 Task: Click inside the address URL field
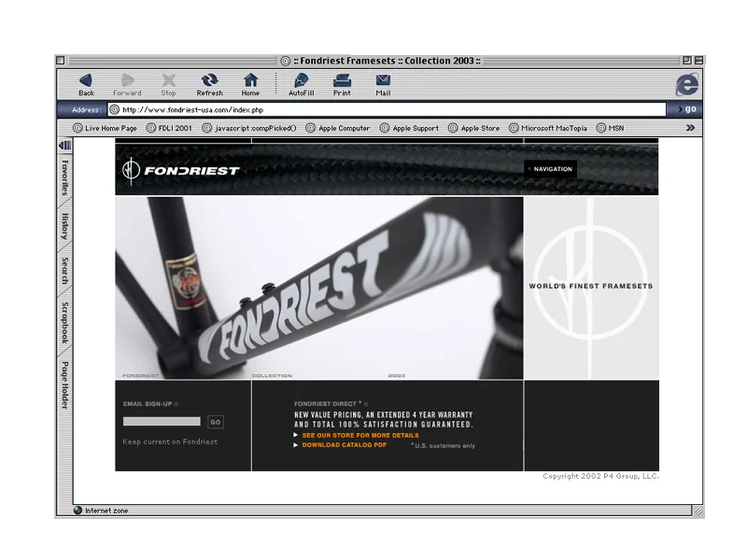[x=387, y=109]
